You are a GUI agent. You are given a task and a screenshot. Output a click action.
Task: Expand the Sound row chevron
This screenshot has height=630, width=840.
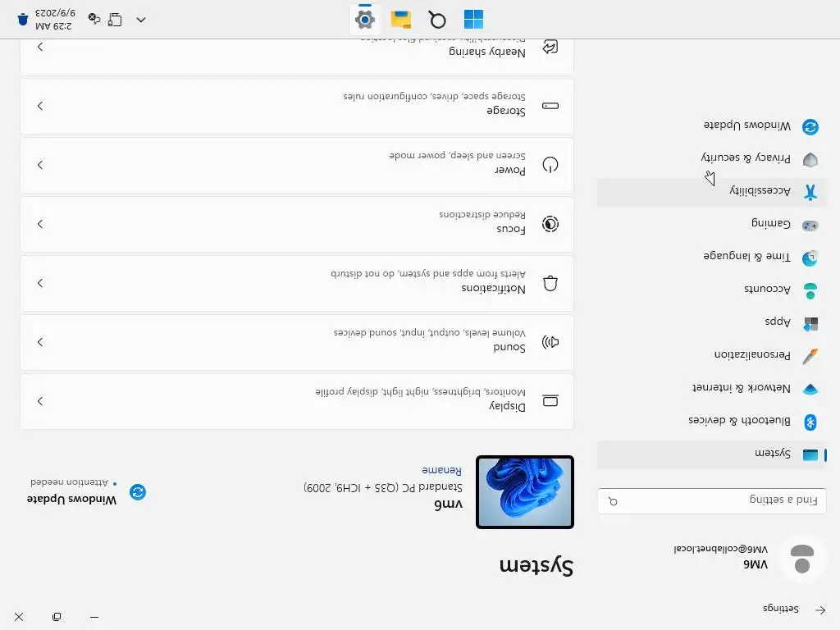[40, 342]
